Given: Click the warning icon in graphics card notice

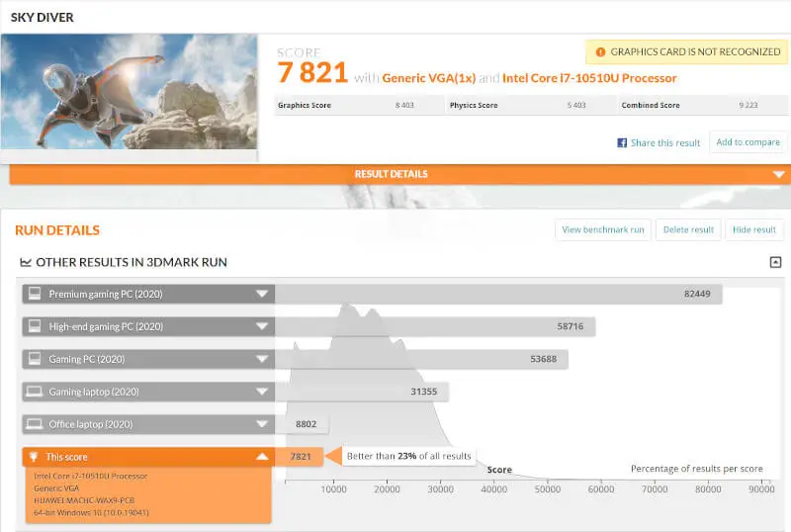Looking at the screenshot, I should point(600,51).
